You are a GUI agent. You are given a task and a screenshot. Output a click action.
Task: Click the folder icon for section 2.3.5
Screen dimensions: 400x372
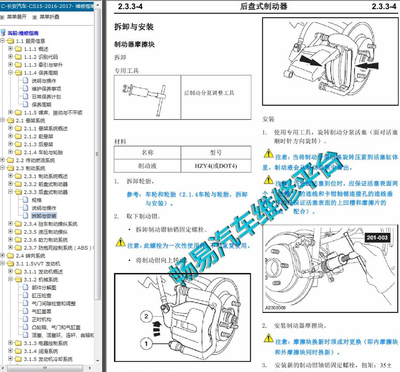click(18, 232)
